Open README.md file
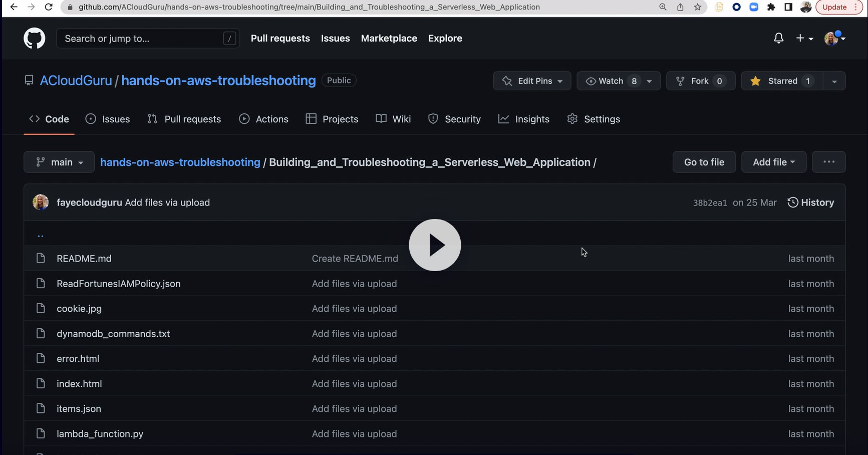Image resolution: width=868 pixels, height=455 pixels. click(x=84, y=259)
